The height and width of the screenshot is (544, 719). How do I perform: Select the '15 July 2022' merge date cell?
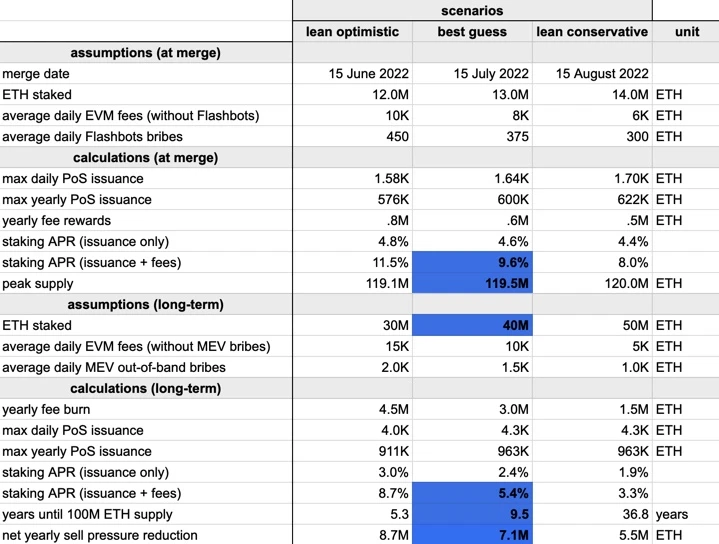point(472,73)
